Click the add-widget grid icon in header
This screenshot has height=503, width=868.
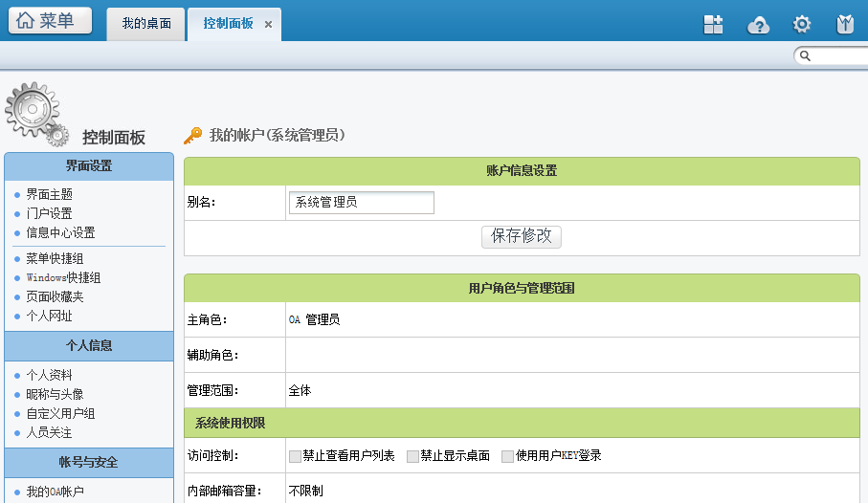(713, 25)
